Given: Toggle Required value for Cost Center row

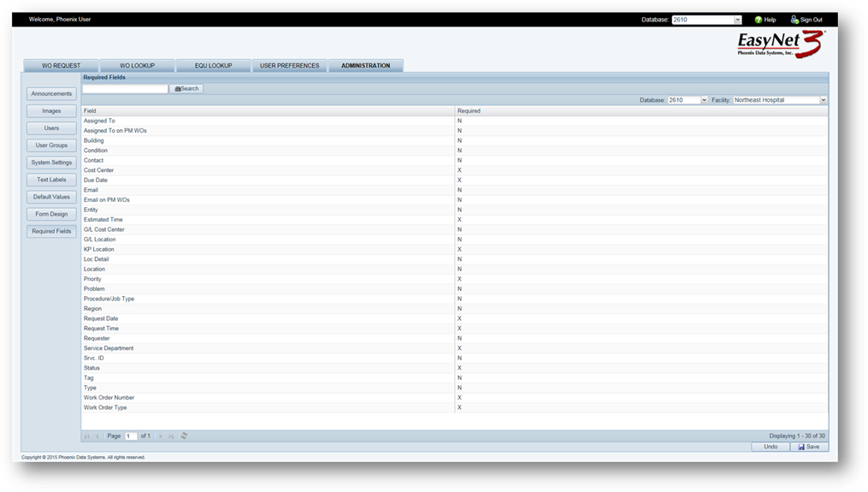Looking at the screenshot, I should pyautogui.click(x=459, y=170).
